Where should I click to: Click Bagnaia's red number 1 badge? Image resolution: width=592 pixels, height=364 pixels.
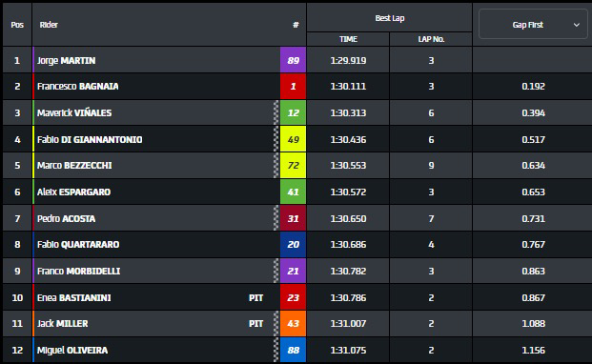(x=293, y=87)
